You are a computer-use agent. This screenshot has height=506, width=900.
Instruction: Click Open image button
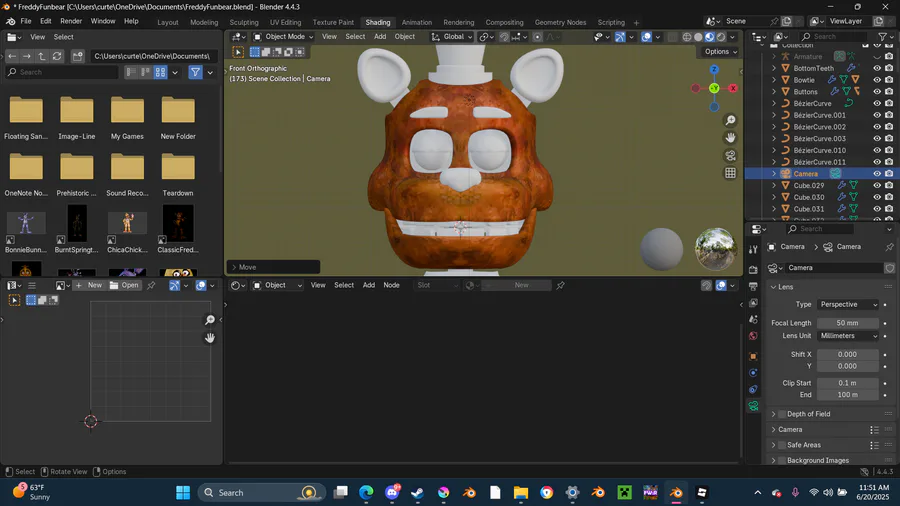124,285
